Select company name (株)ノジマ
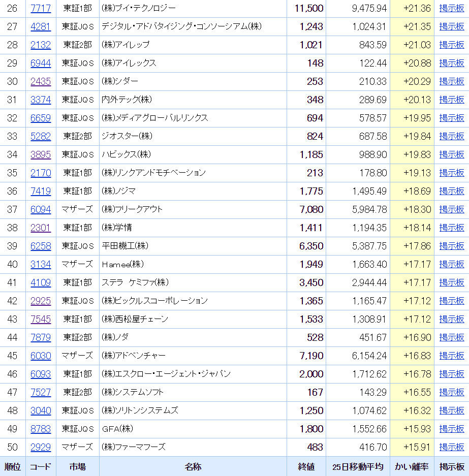 (118, 191)
